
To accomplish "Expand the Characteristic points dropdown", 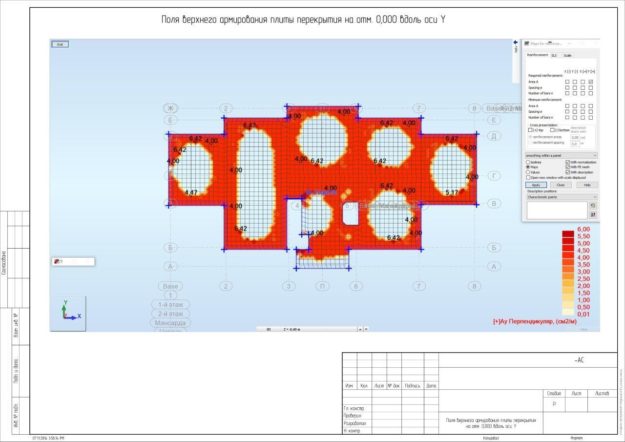I will (561, 197).
